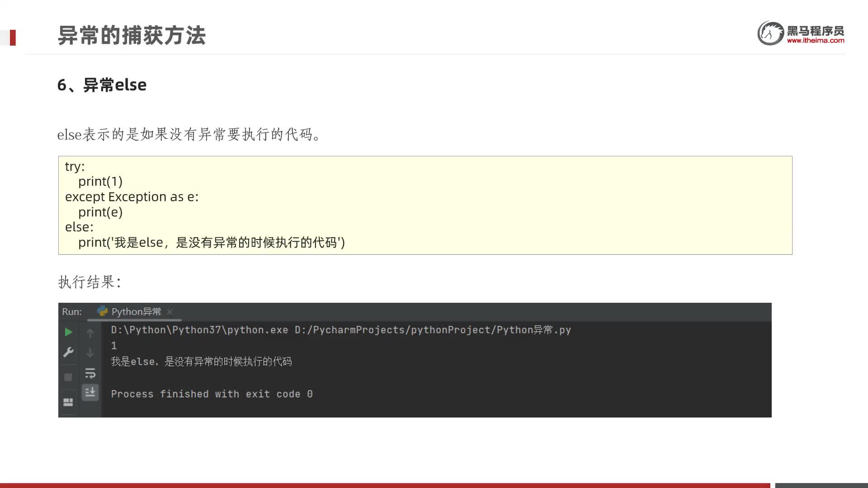Click the code line print(e)
Viewport: 868px width, 488px height.
coord(100,212)
